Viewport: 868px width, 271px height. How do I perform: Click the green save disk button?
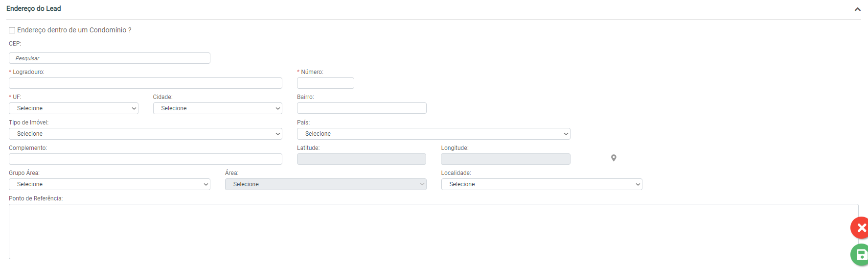[x=860, y=255]
